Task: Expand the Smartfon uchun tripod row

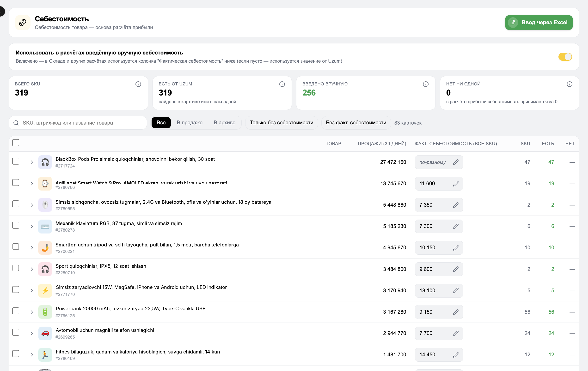Action: (32, 248)
